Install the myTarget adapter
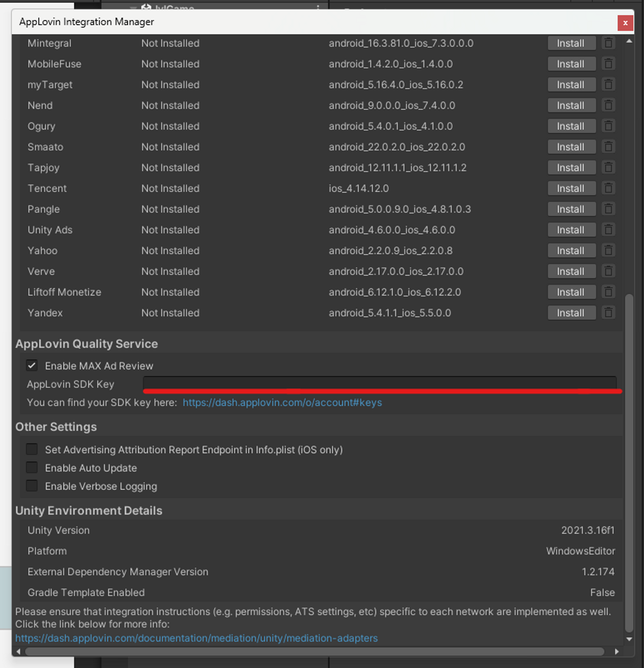The height and width of the screenshot is (668, 644). click(572, 85)
